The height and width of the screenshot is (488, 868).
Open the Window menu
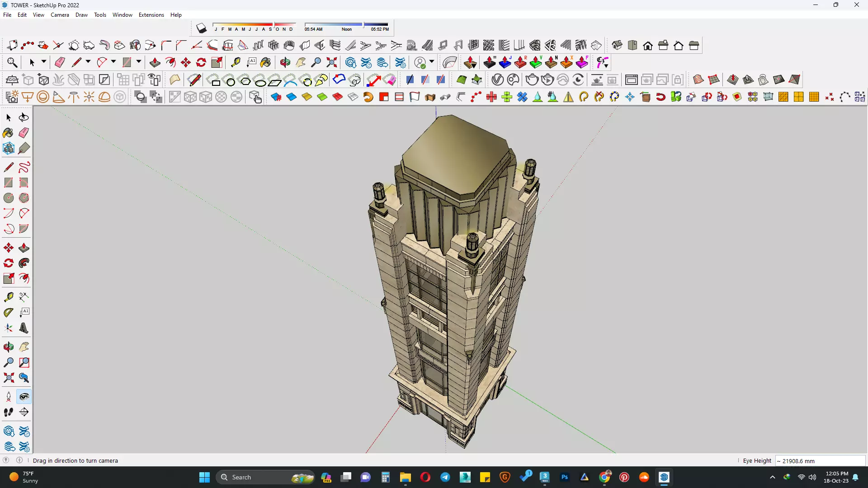[123, 15]
